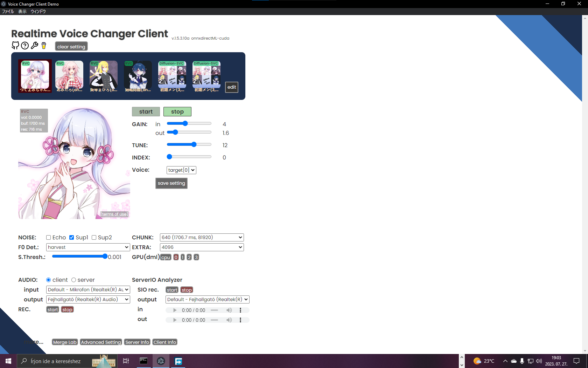Open the Voice target[0] selector
Image resolution: width=588 pixels, height=368 pixels.
pos(181,170)
